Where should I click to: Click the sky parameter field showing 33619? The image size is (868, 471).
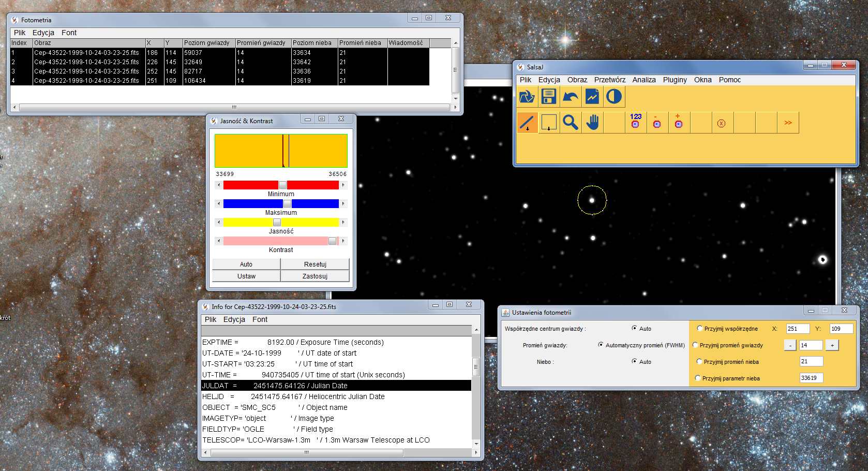[811, 378]
